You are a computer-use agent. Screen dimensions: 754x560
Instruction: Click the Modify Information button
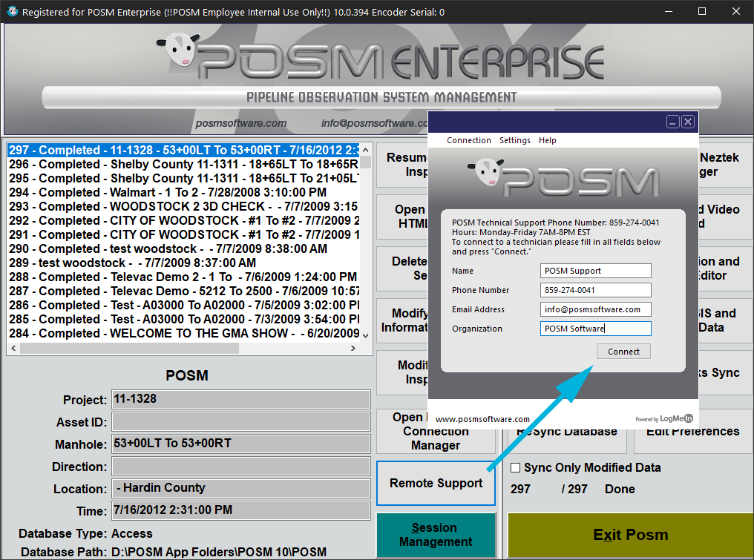[403, 320]
